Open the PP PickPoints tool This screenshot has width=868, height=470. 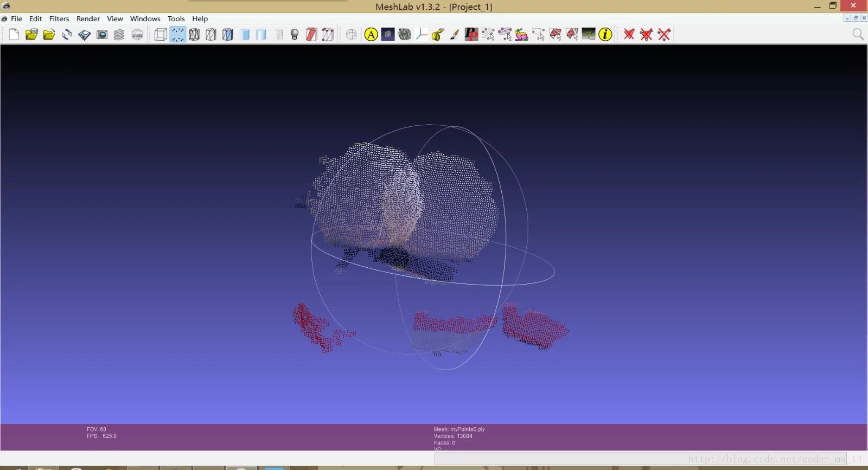tap(471, 35)
